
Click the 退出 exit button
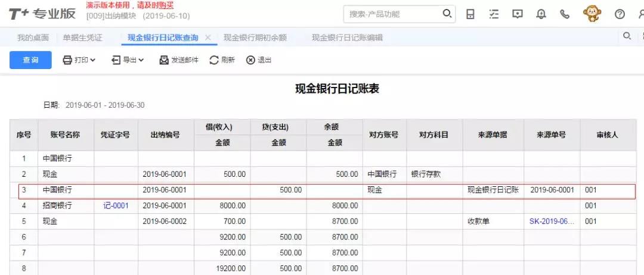coord(259,60)
